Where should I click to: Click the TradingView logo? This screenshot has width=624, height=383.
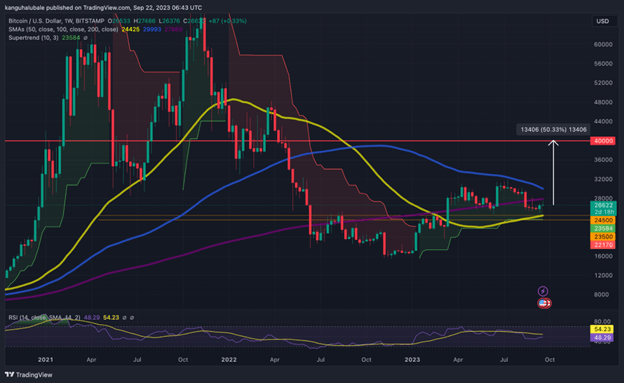point(29,375)
